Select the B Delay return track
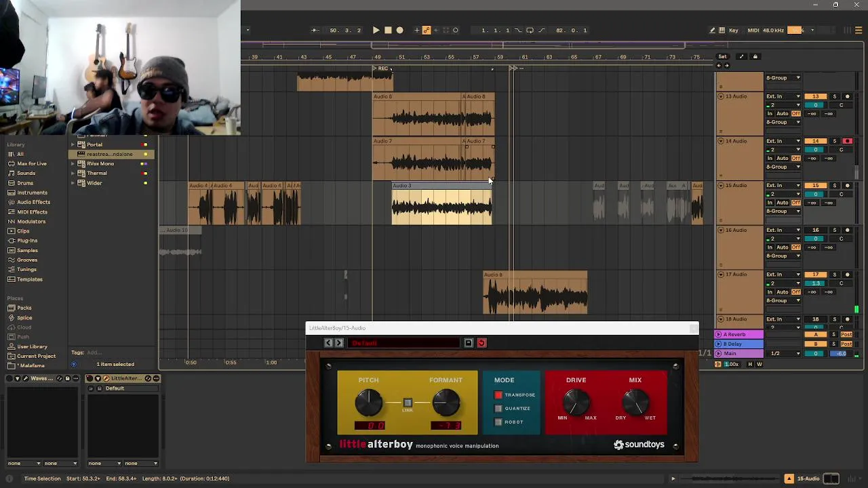 tap(739, 344)
